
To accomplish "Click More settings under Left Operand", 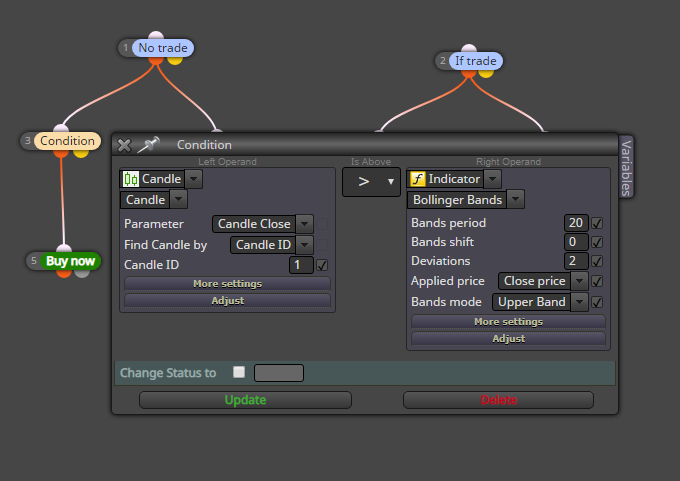I will coord(228,284).
